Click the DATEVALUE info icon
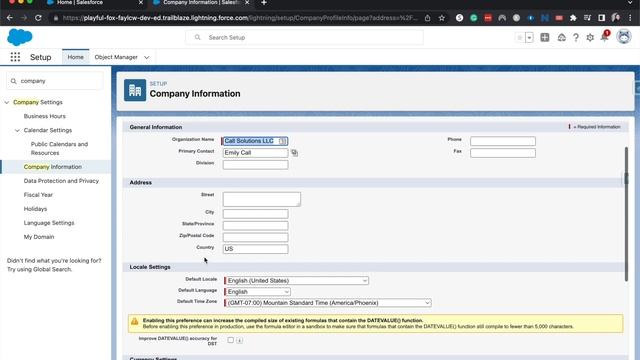The height and width of the screenshot is (360, 640). point(240,340)
